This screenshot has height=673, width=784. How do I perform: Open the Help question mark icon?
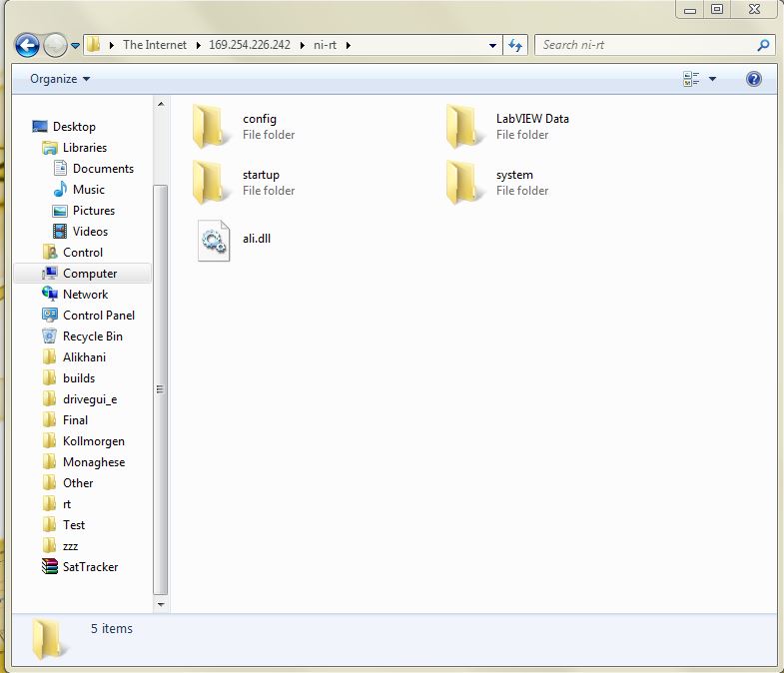pyautogui.click(x=754, y=79)
